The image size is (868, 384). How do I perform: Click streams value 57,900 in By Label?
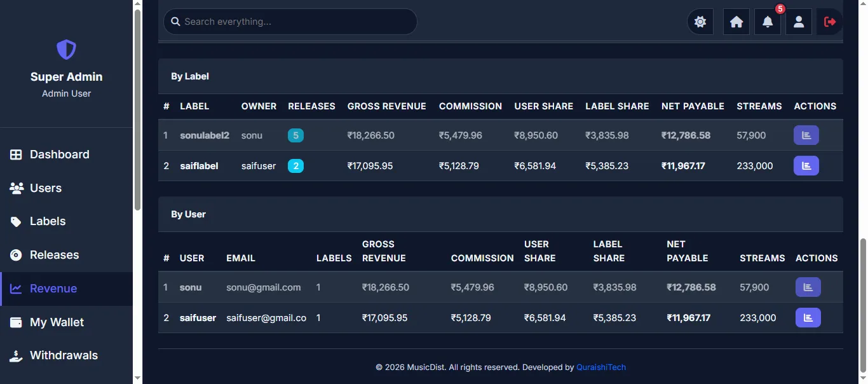(x=751, y=135)
